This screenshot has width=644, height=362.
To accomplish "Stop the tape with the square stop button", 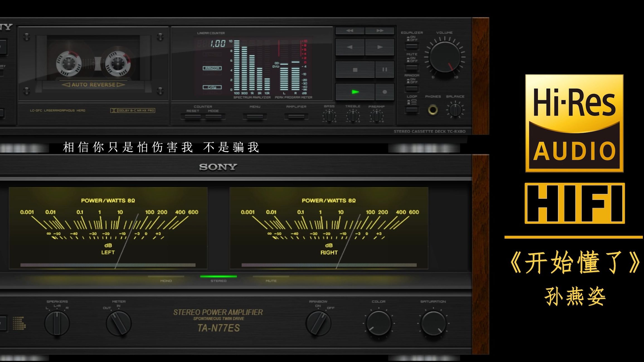I will click(355, 70).
